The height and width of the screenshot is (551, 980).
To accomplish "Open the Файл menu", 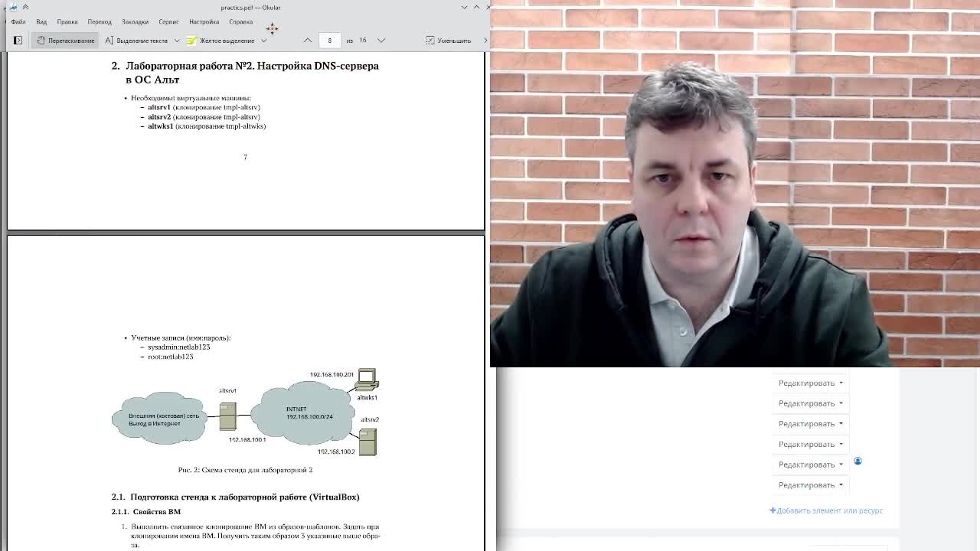I will tap(18, 21).
